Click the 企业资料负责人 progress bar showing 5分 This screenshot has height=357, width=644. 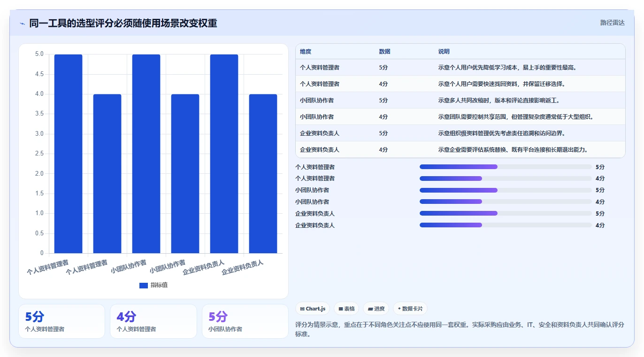(x=506, y=214)
